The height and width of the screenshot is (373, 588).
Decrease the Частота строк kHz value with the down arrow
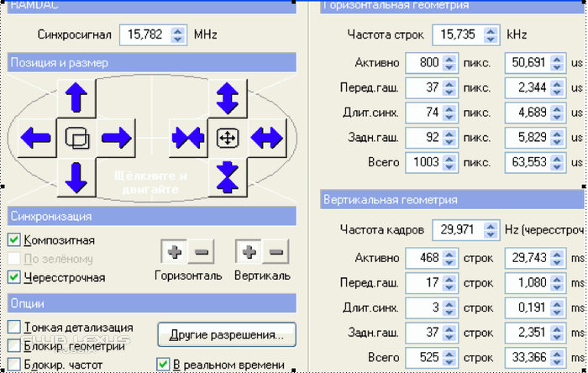[491, 39]
